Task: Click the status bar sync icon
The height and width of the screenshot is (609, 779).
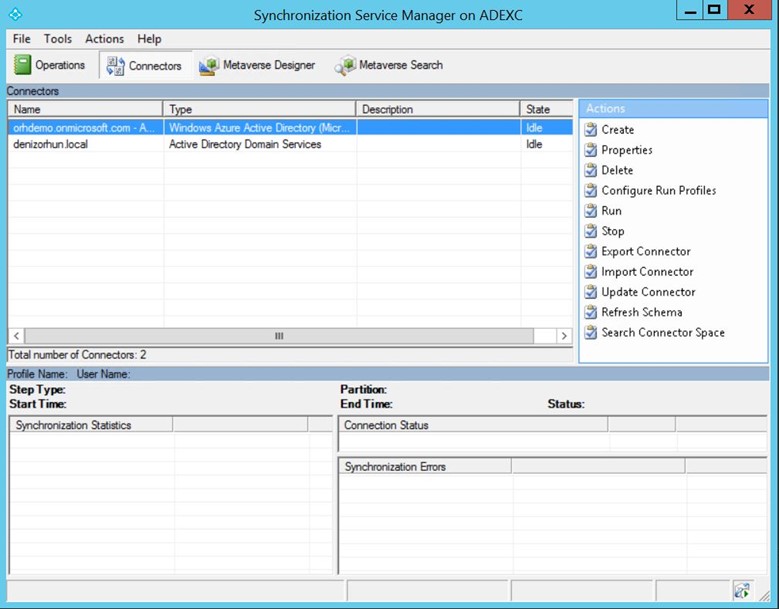Action: [742, 591]
